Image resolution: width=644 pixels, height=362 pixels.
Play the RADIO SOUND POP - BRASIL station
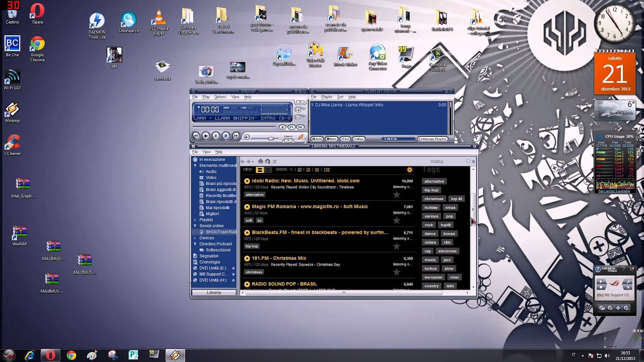click(x=247, y=284)
